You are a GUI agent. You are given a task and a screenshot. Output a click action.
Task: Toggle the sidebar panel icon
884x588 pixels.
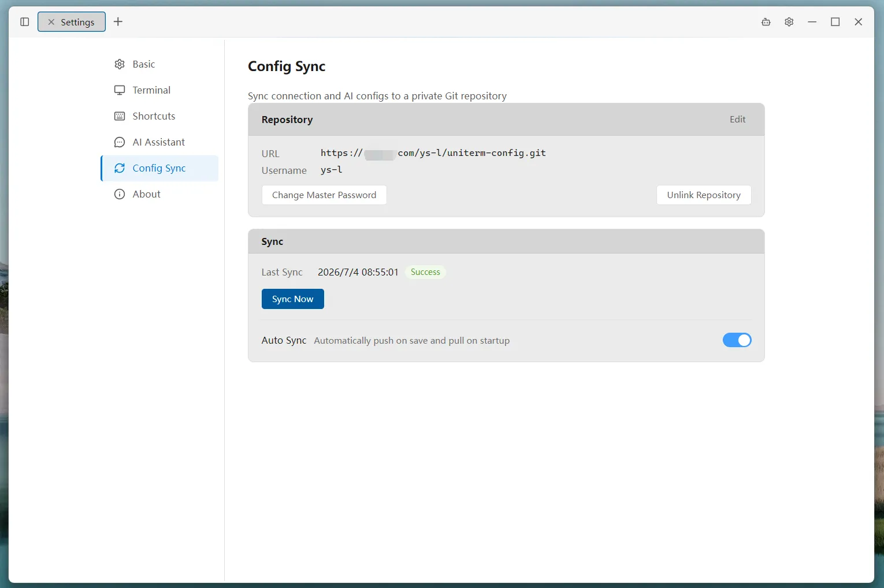pos(24,22)
